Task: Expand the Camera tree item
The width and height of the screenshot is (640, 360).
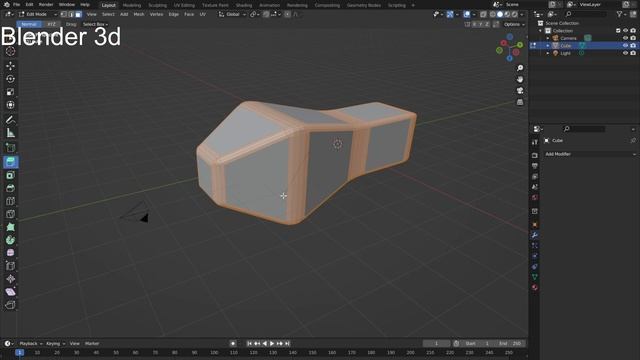Action: coord(548,38)
